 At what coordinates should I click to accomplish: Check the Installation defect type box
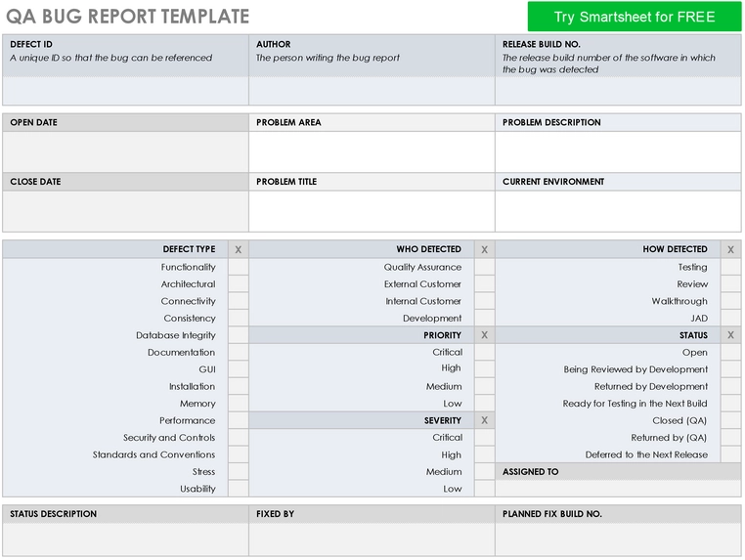point(238,386)
